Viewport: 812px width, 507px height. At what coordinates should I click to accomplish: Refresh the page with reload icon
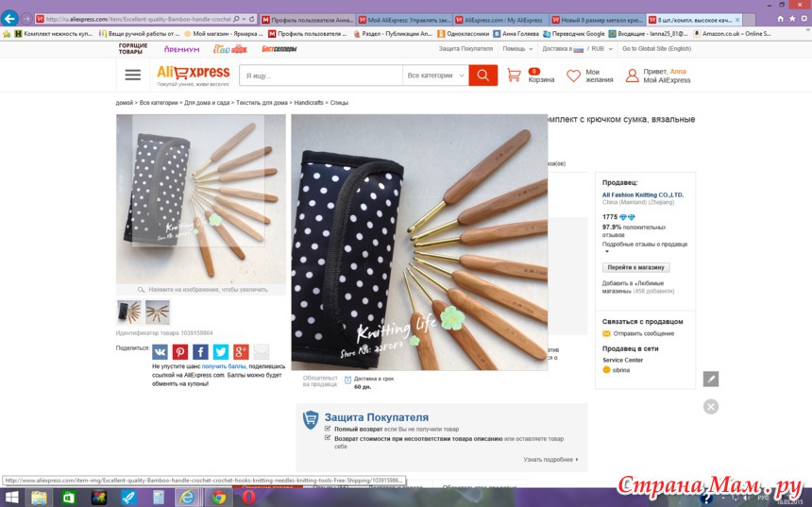(252, 19)
